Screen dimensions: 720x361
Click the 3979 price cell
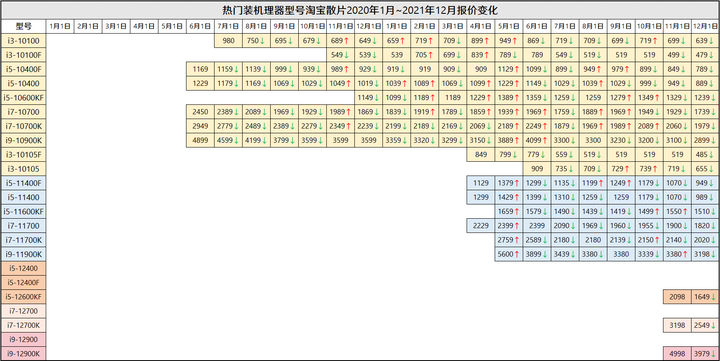[705, 354]
